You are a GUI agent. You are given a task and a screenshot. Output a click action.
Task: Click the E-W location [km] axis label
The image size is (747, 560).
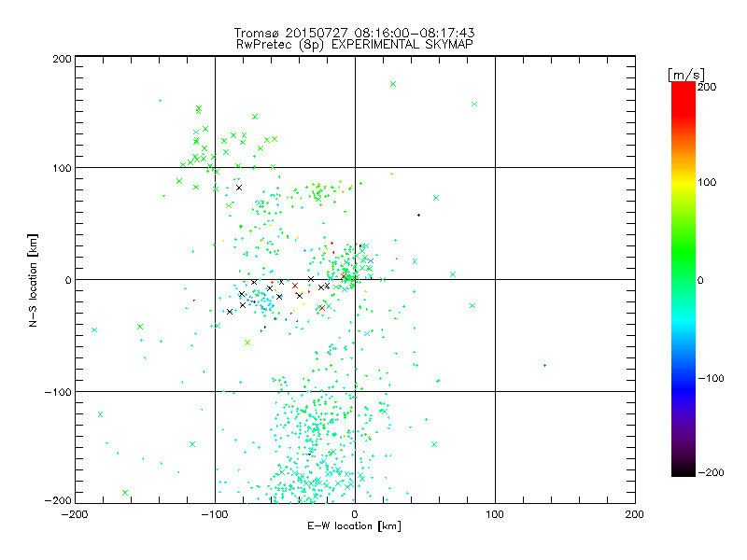coord(354,526)
